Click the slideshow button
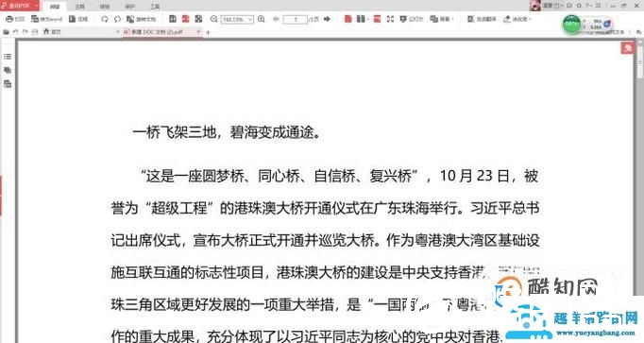The image size is (644, 343). 411,19
